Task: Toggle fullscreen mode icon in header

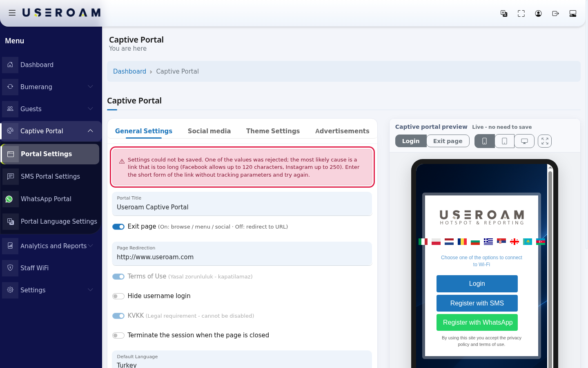Action: point(521,13)
